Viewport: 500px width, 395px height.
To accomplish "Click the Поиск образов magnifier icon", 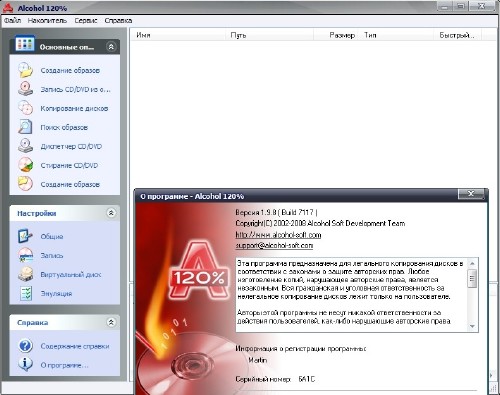I will 25,127.
